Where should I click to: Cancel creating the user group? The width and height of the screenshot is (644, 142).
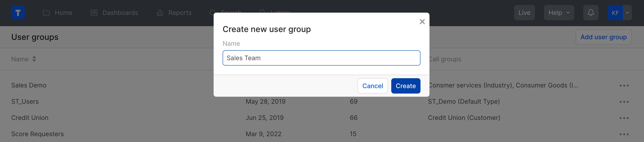tap(373, 86)
